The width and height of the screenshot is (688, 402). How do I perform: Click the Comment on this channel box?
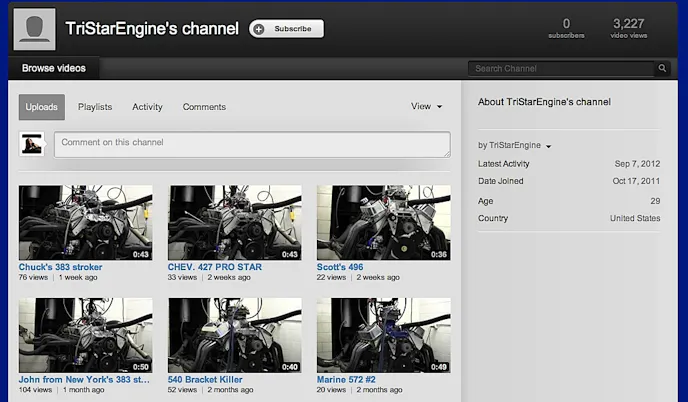252,144
